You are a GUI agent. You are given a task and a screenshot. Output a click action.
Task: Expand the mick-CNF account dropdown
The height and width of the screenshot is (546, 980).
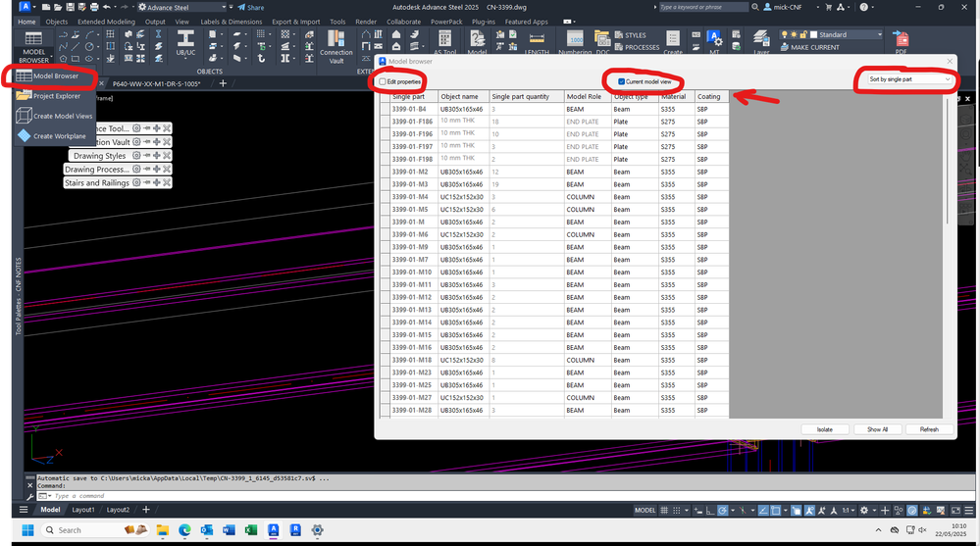(x=817, y=8)
